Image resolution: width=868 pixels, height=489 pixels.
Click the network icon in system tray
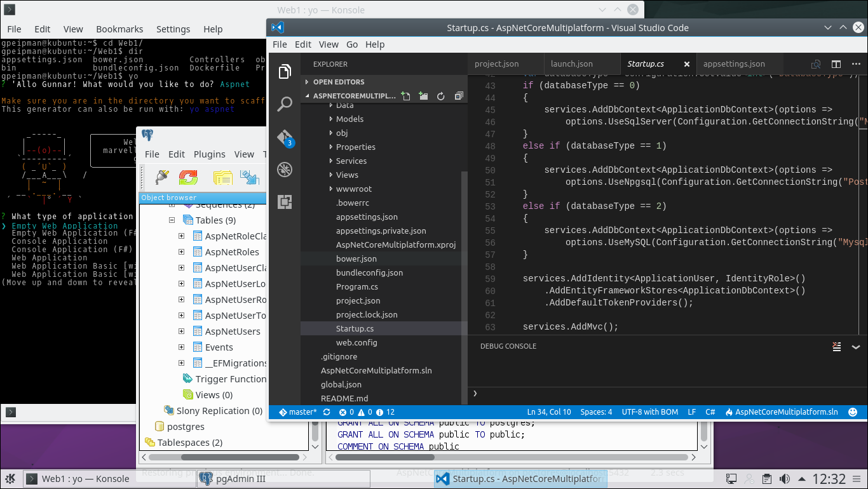(733, 479)
